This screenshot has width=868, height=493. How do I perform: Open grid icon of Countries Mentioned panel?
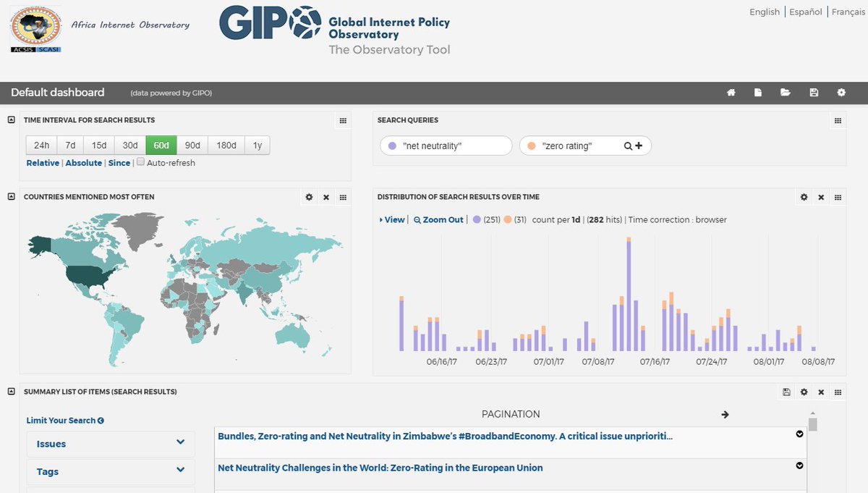[343, 197]
